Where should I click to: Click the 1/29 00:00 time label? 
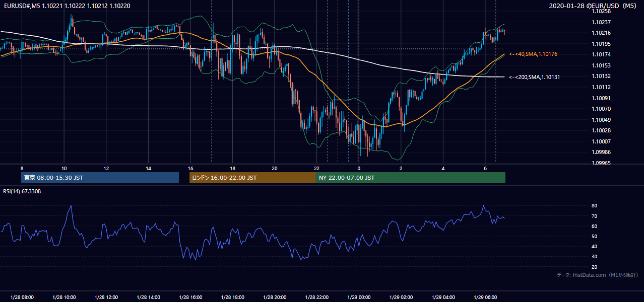(359, 297)
